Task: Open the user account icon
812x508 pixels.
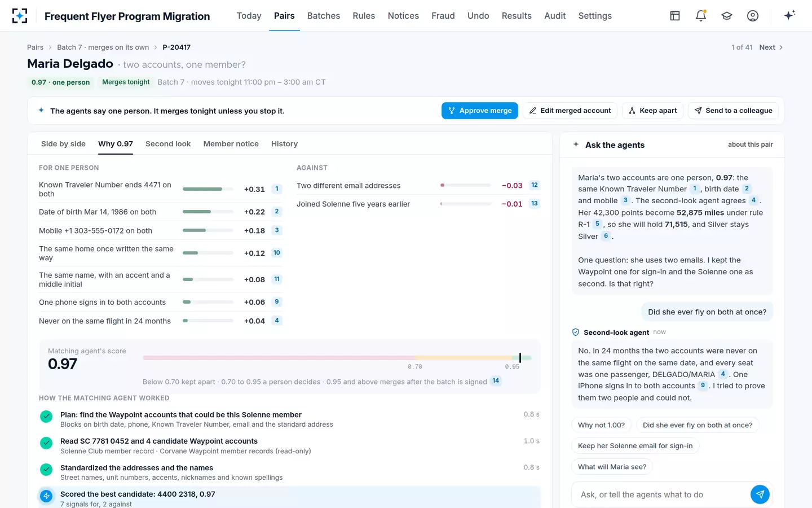Action: 753,16
